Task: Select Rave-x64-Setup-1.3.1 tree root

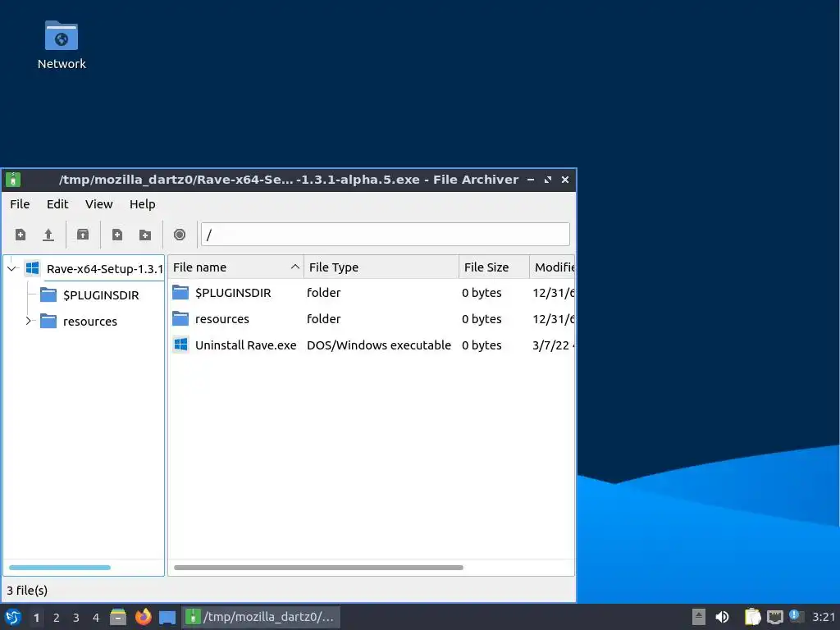Action: pyautogui.click(x=104, y=269)
